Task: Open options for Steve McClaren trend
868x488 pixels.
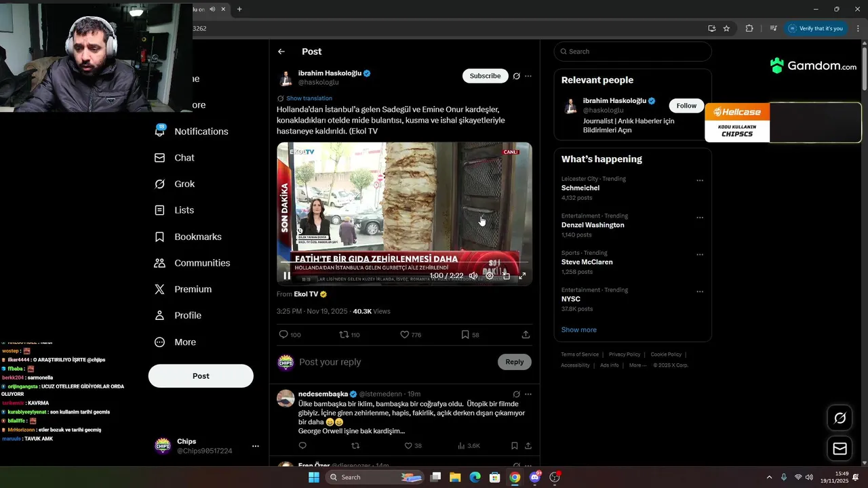Action: point(700,255)
